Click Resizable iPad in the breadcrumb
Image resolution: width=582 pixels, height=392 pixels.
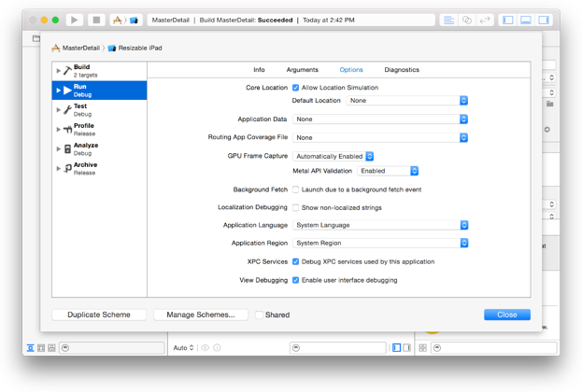[x=140, y=48]
